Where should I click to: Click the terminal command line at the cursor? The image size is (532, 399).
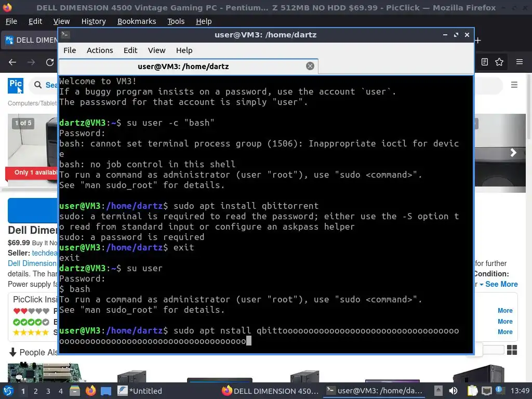click(x=249, y=341)
